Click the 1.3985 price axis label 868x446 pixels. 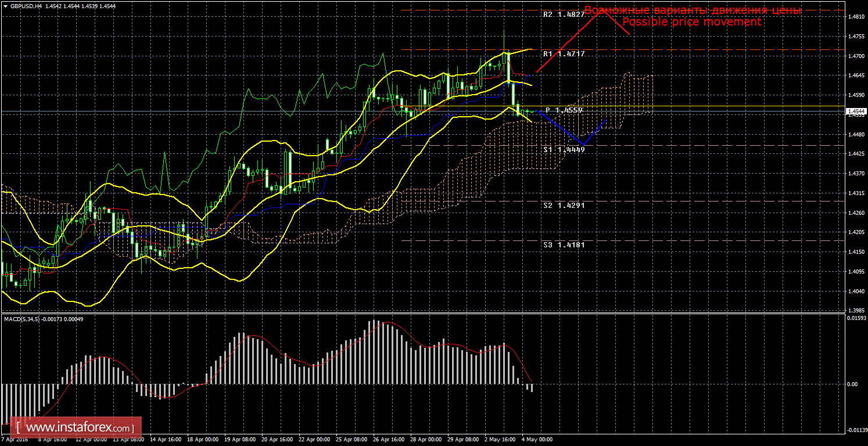[x=856, y=311]
